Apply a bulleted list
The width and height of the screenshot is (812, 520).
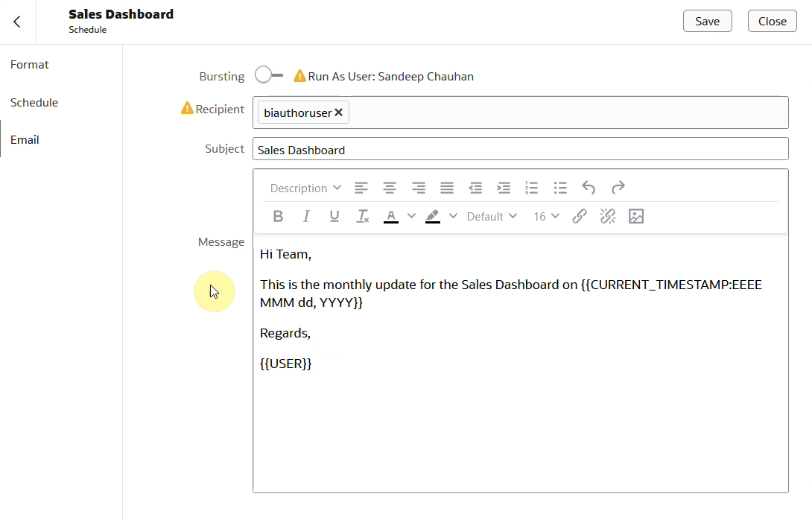click(x=559, y=188)
